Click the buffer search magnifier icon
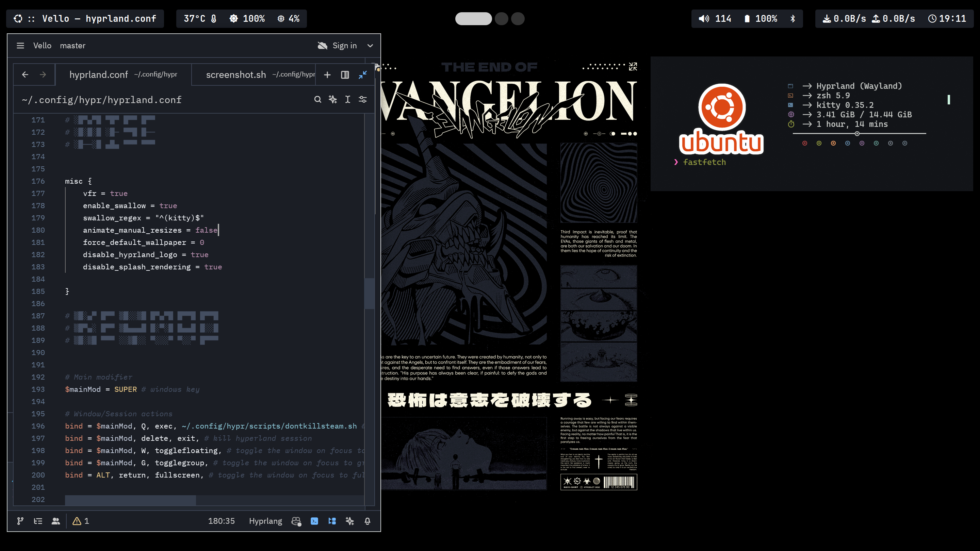 (318, 100)
